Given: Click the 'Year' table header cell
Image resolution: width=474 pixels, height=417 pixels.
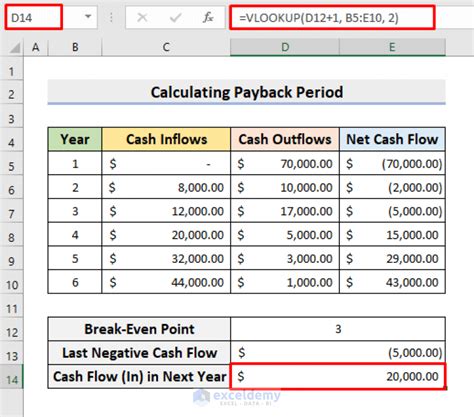Looking at the screenshot, I should pyautogui.click(x=75, y=139).
